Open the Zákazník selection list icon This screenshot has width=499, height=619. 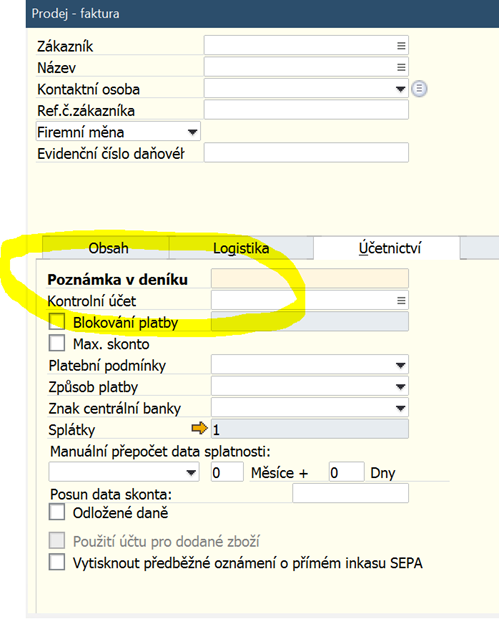click(x=401, y=46)
